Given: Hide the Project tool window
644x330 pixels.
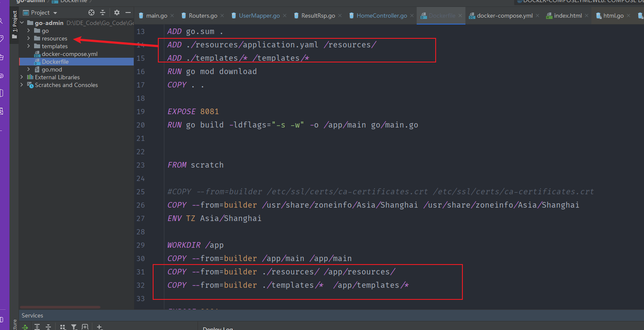Looking at the screenshot, I should [x=128, y=12].
